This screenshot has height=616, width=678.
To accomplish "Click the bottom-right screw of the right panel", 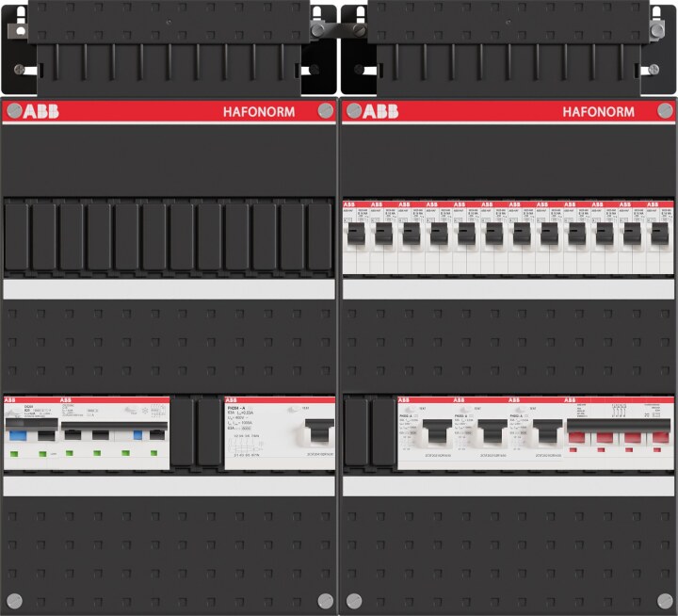I will click(x=665, y=601).
